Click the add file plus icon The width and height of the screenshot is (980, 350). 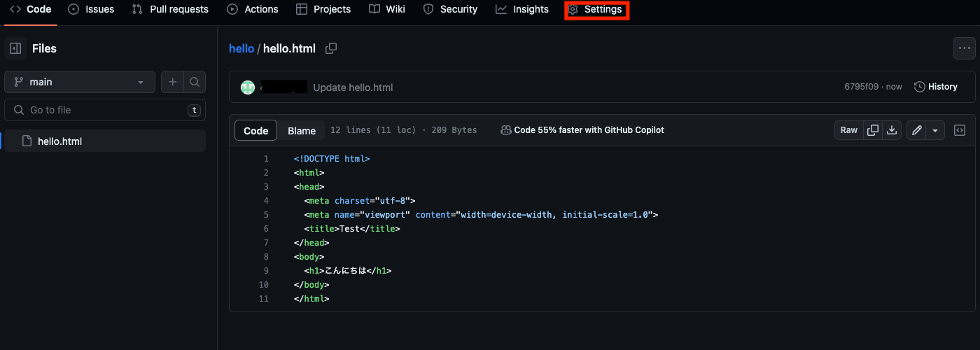[x=172, y=82]
